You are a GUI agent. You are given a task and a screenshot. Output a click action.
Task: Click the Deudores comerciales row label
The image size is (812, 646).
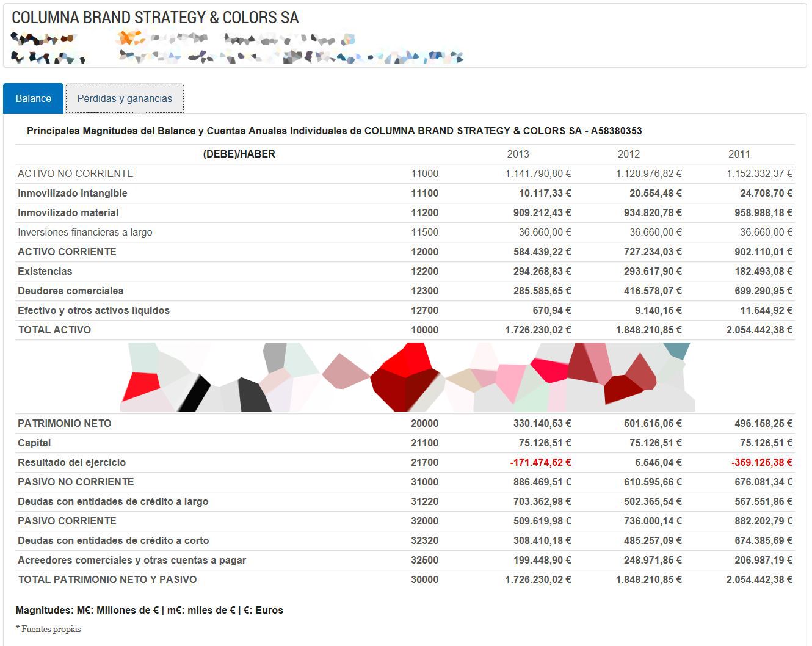(x=70, y=291)
